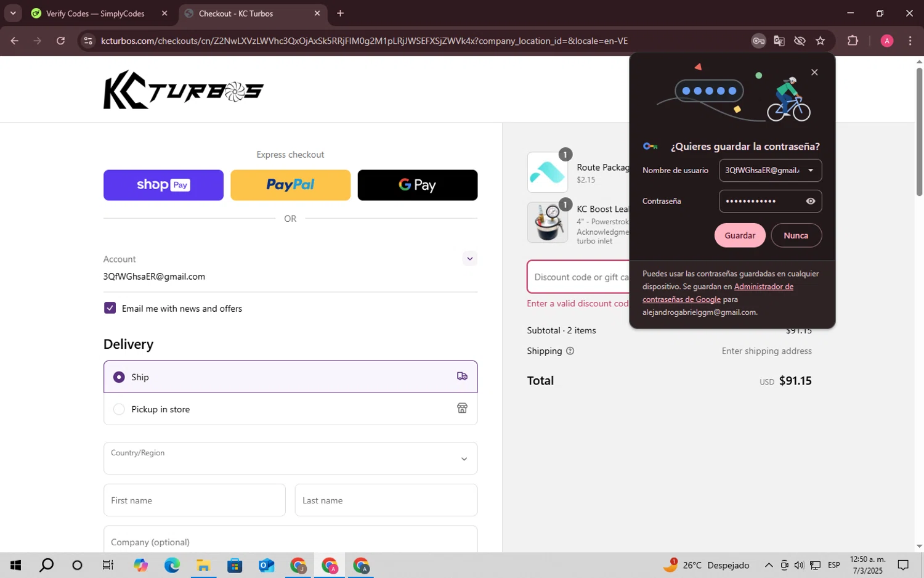Open Cortana circle icon in taskbar
The image size is (924, 578).
coord(77,565)
